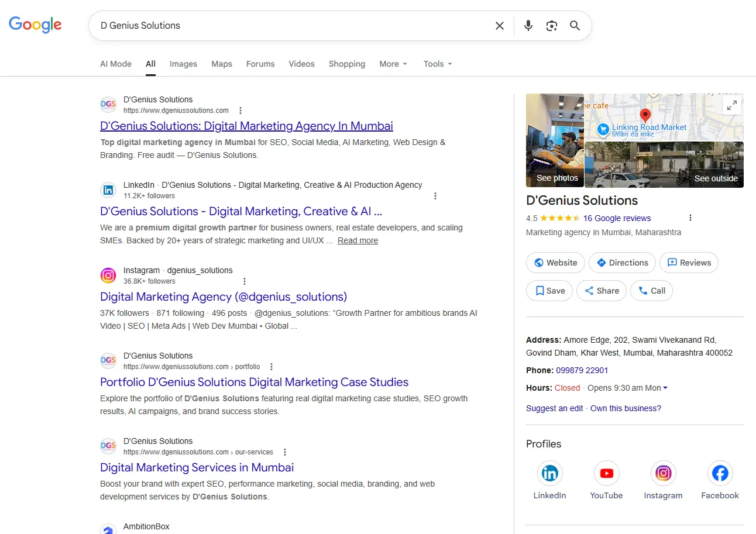
Task: Open the YouTube profile icon
Action: pyautogui.click(x=606, y=473)
